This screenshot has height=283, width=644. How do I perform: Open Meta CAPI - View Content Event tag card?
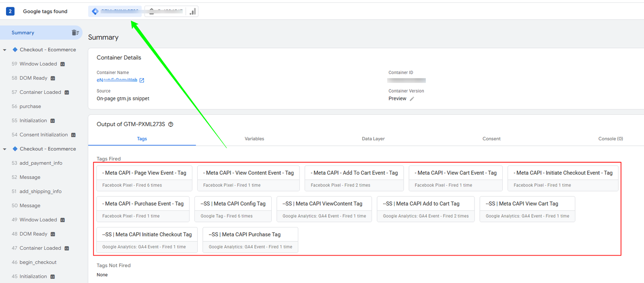pos(248,178)
